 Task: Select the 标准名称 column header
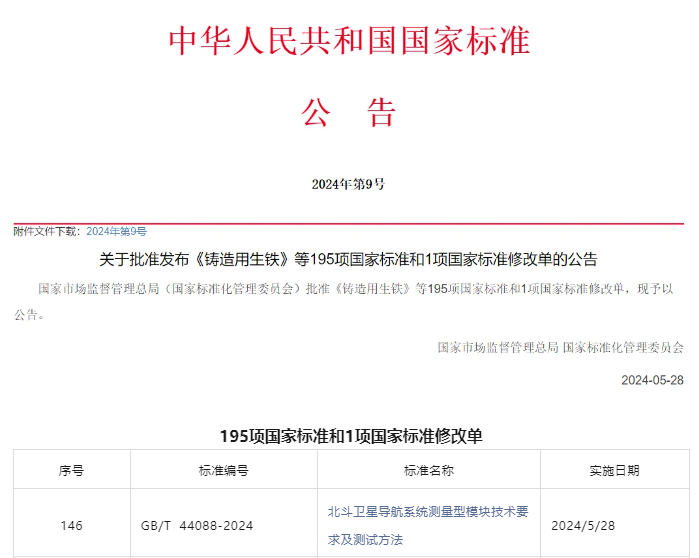click(x=428, y=470)
